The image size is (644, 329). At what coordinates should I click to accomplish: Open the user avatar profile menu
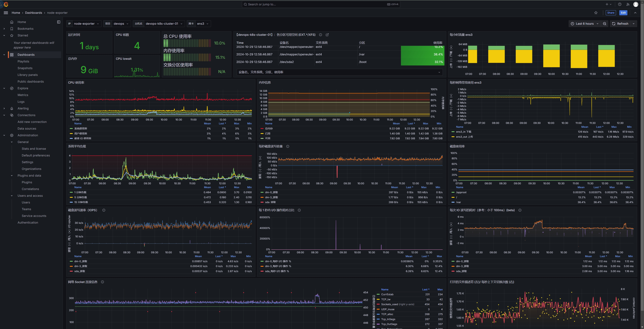coord(636,4)
